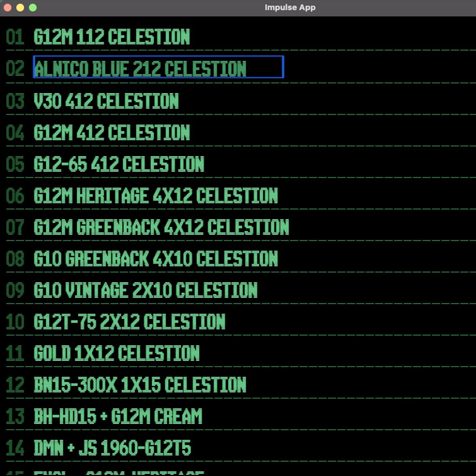Click the Impulse App title bar text

tap(290, 7)
